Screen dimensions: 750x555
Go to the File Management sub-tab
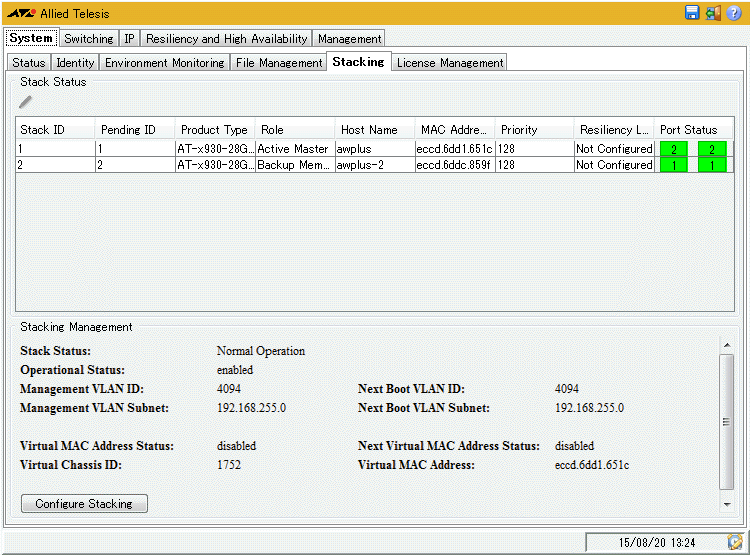tap(279, 62)
